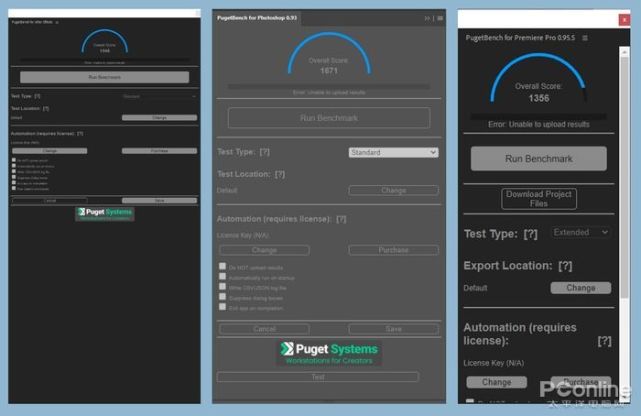Enable 'Do NOT upload results' in Photoshop panel
Image resolution: width=641 pixels, height=416 pixels.
point(222,266)
